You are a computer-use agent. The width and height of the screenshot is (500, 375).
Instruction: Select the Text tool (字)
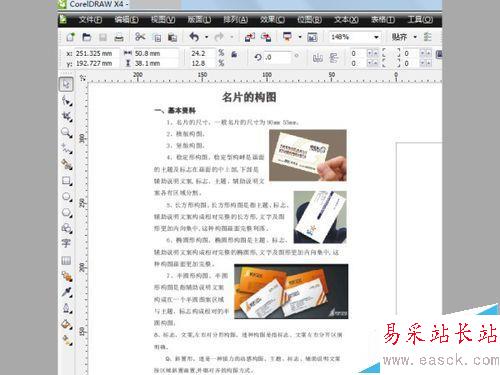click(x=66, y=243)
